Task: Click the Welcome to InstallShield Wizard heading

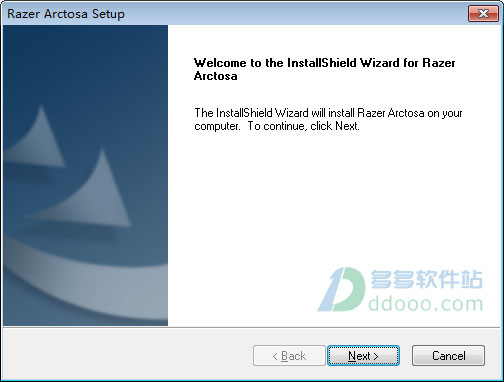Action: coord(324,69)
